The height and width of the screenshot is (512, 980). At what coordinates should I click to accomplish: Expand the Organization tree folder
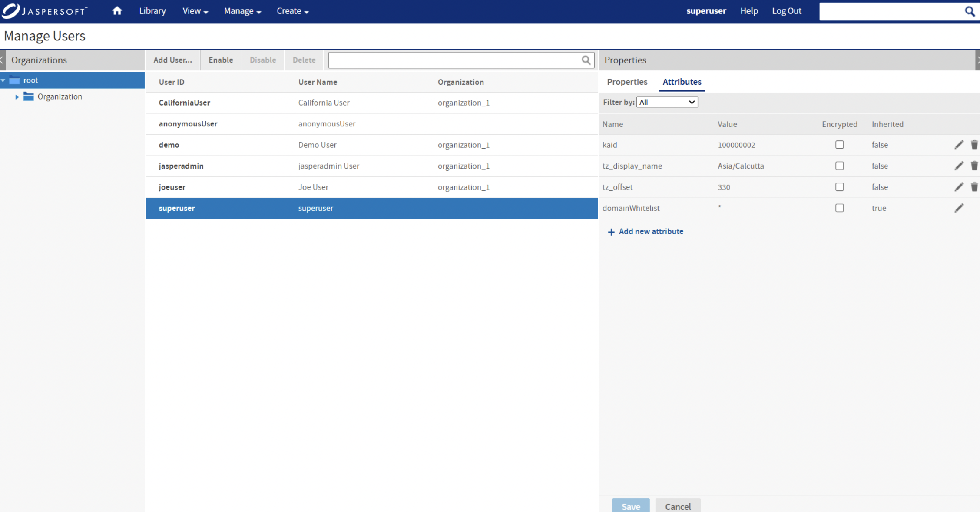(17, 97)
